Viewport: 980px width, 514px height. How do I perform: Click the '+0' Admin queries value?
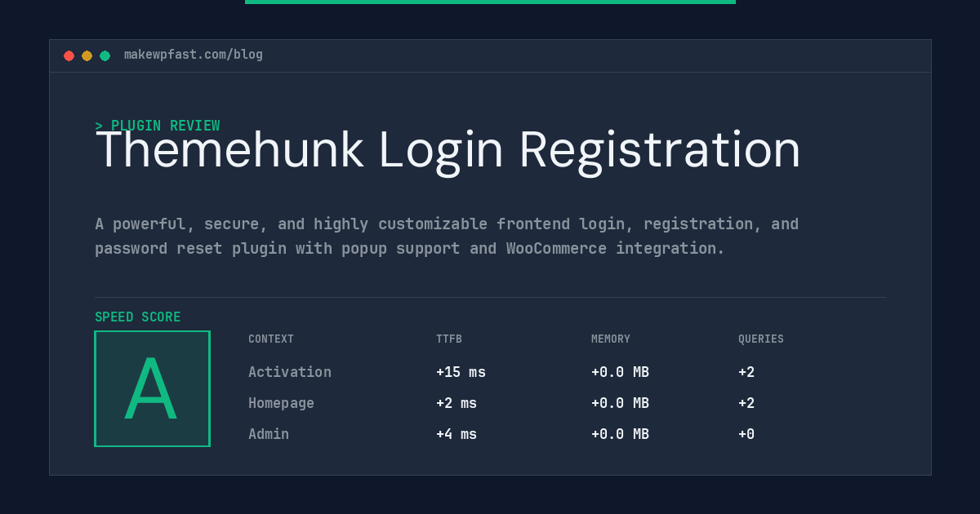[746, 434]
